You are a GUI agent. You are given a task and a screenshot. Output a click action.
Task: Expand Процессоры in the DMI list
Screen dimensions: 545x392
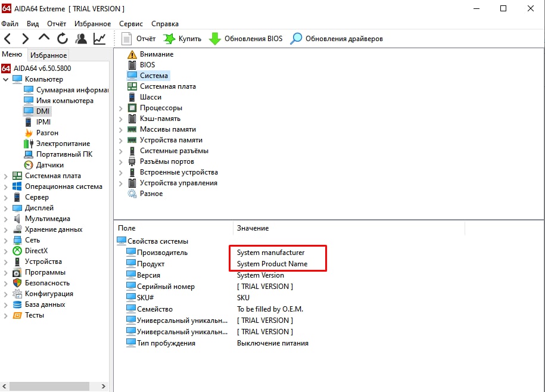click(120, 108)
